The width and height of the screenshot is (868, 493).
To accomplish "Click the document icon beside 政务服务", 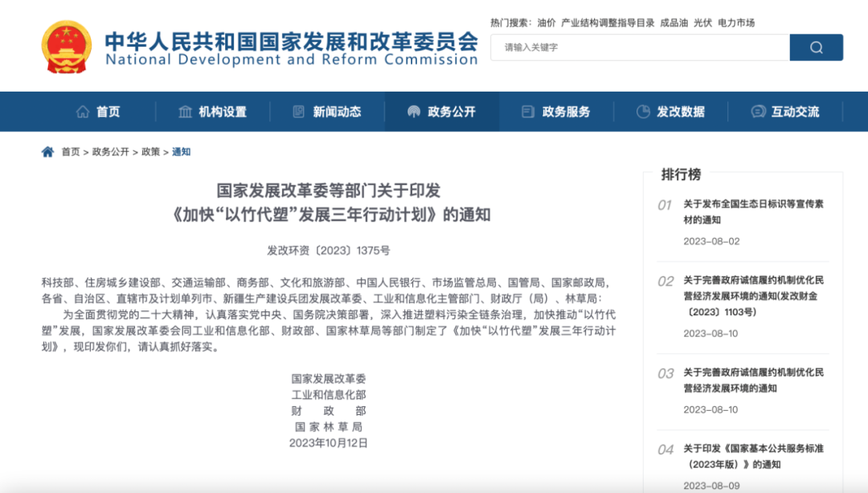I will click(x=528, y=112).
